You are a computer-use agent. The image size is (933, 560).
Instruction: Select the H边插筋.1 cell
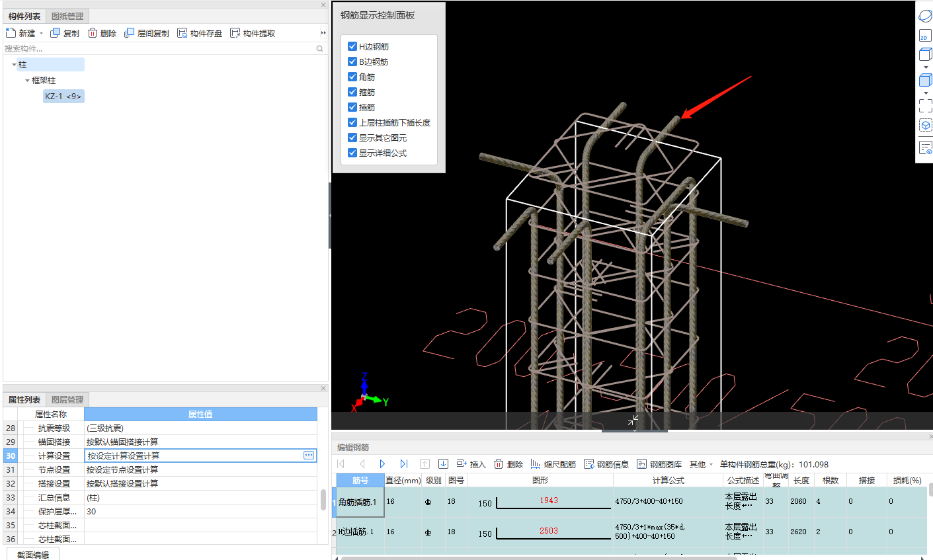point(360,532)
